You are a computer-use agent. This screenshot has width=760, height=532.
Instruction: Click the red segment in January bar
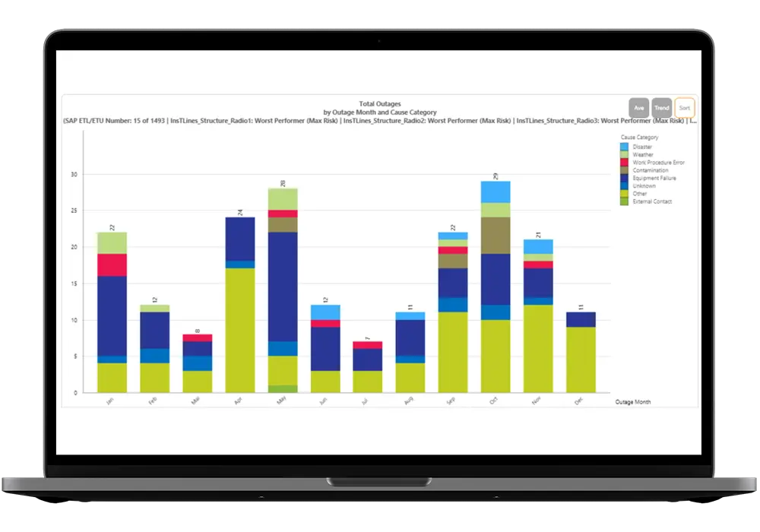(x=112, y=264)
